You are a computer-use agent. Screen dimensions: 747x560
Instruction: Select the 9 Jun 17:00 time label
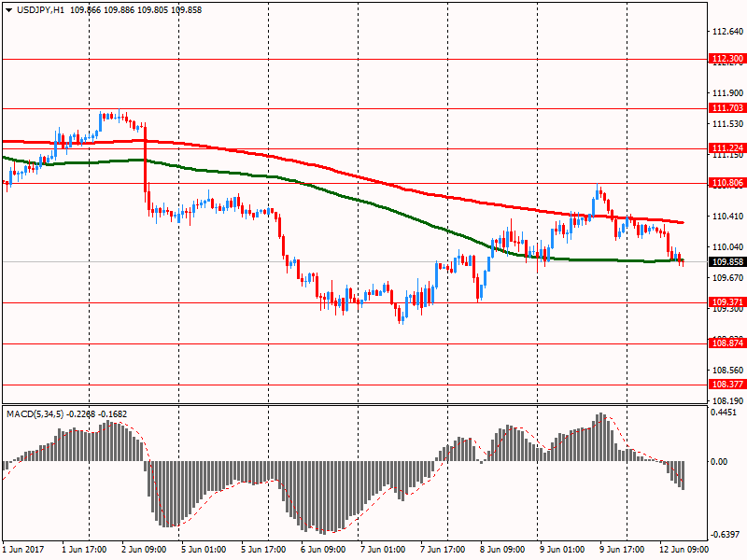622,550
